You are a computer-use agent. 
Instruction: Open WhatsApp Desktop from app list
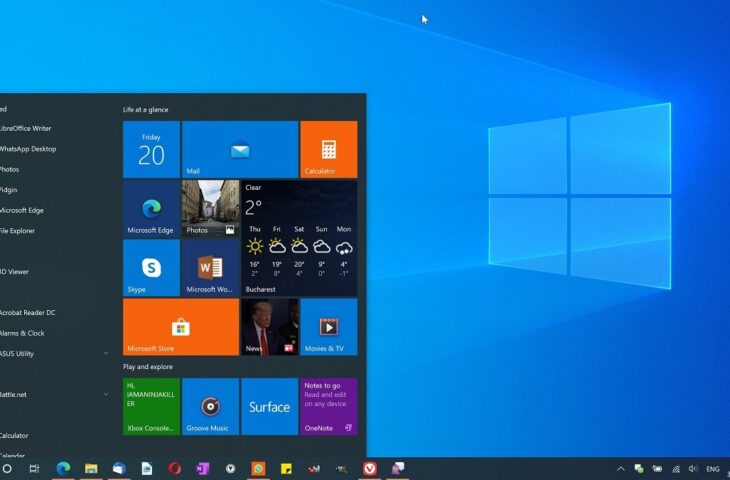pyautogui.click(x=27, y=149)
